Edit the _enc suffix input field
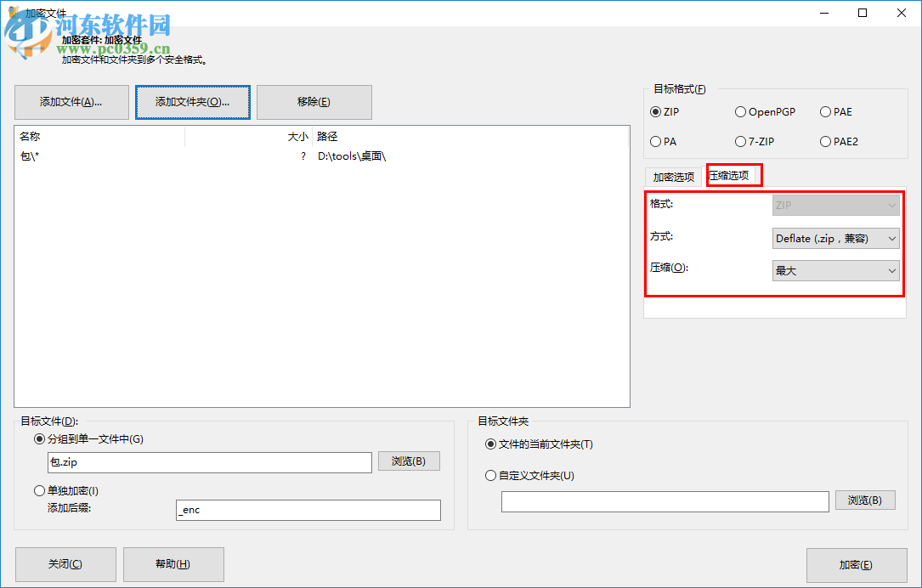 click(308, 510)
